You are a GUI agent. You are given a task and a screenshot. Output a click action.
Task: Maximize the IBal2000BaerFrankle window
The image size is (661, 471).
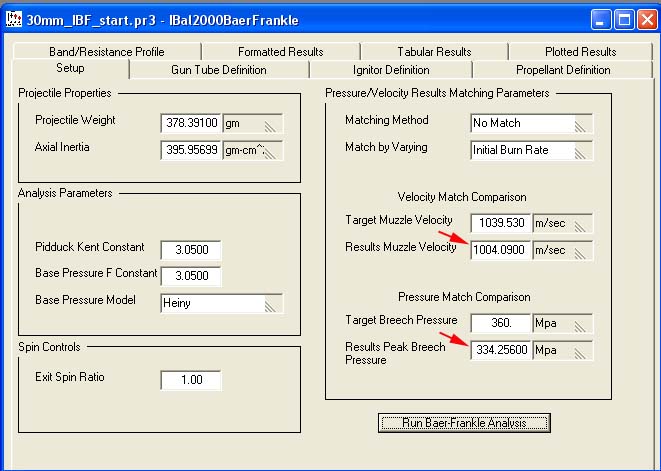click(625, 19)
